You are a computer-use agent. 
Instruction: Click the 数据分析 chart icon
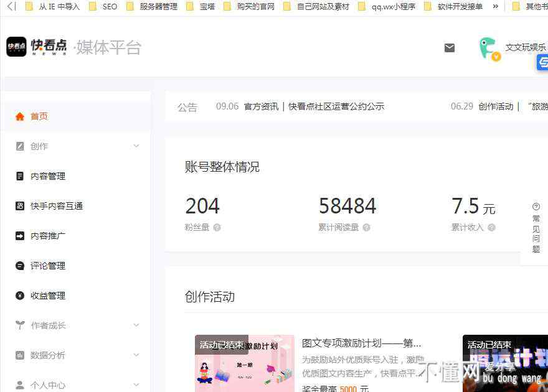(20, 355)
